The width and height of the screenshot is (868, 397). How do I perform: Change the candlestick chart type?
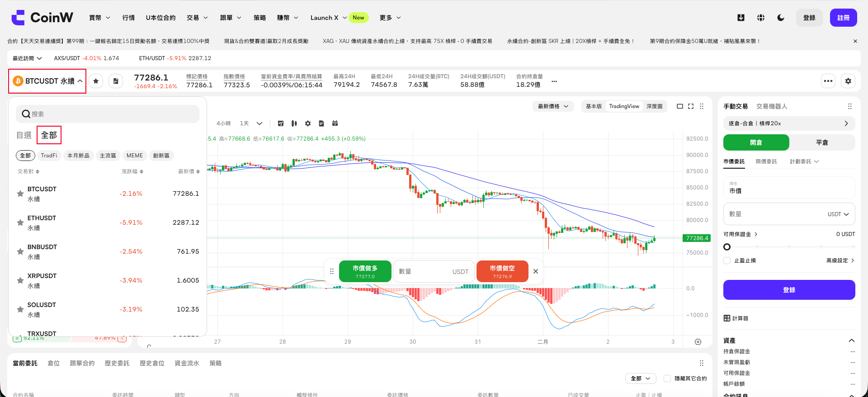coord(294,123)
